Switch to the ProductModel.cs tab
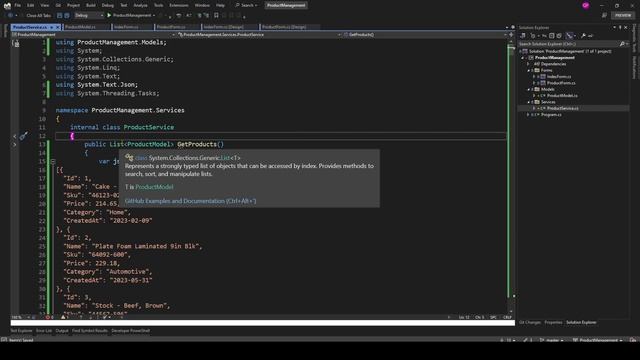This screenshot has height=360, width=640. pos(80,27)
